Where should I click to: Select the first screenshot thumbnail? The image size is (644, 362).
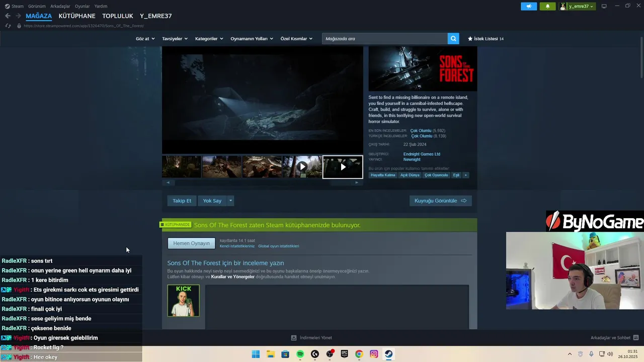tap(181, 167)
